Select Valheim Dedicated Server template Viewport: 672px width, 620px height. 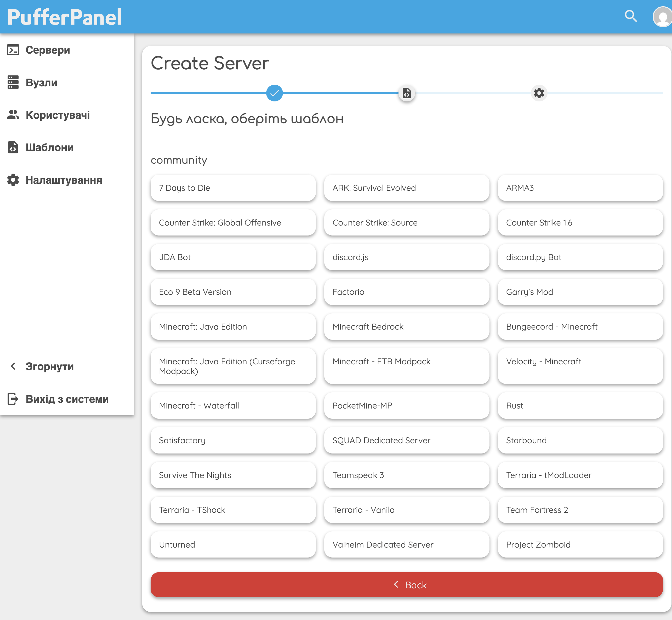[x=407, y=544]
